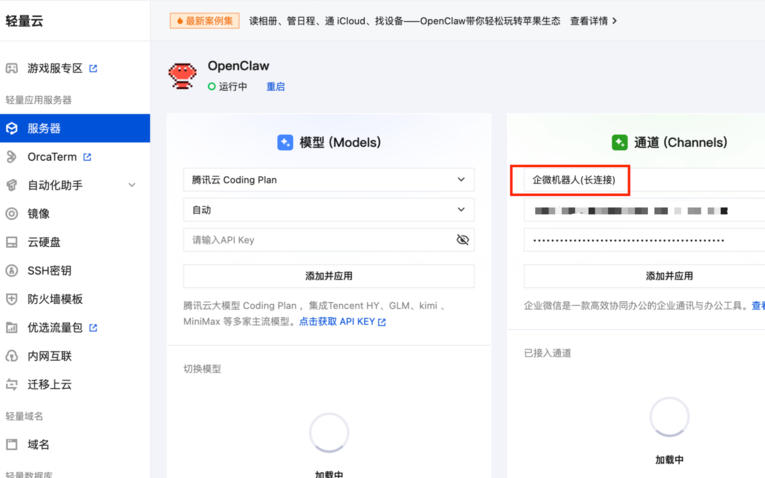Click the 重启 restart link

[x=275, y=87]
